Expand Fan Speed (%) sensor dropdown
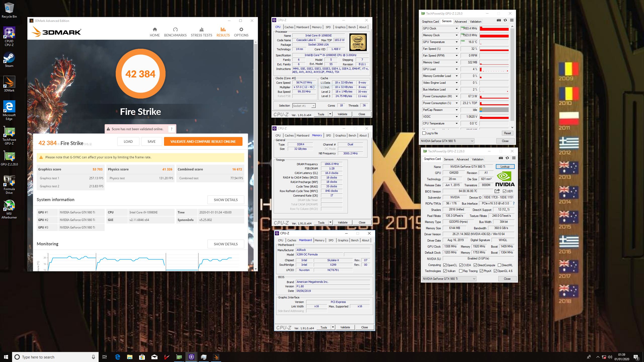The height and width of the screenshot is (362, 644). pos(457,49)
